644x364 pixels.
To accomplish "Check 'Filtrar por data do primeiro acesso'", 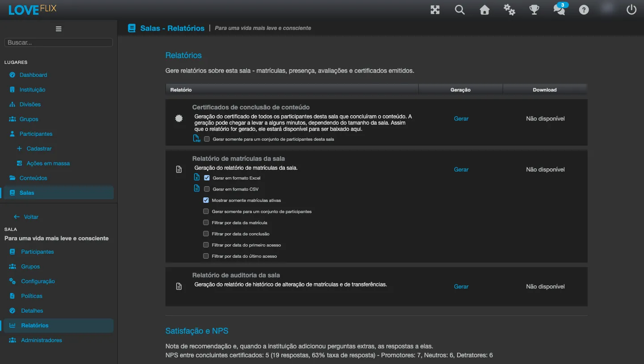I will coord(206,245).
